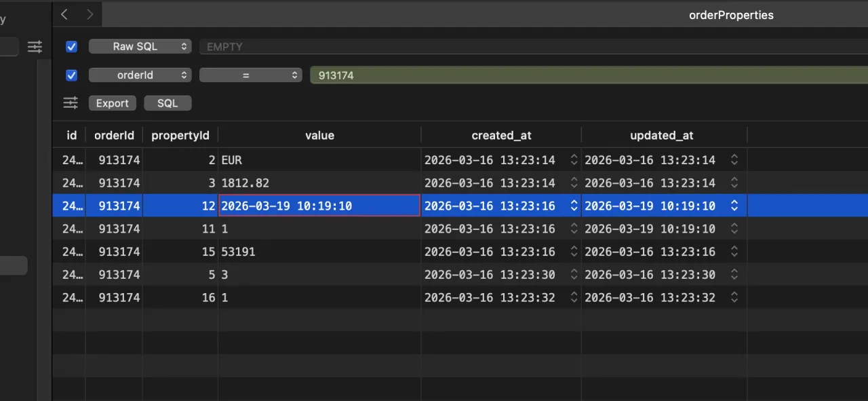The width and height of the screenshot is (868, 401).
Task: Open the sidebar filter settings icon
Action: pyautogui.click(x=35, y=47)
